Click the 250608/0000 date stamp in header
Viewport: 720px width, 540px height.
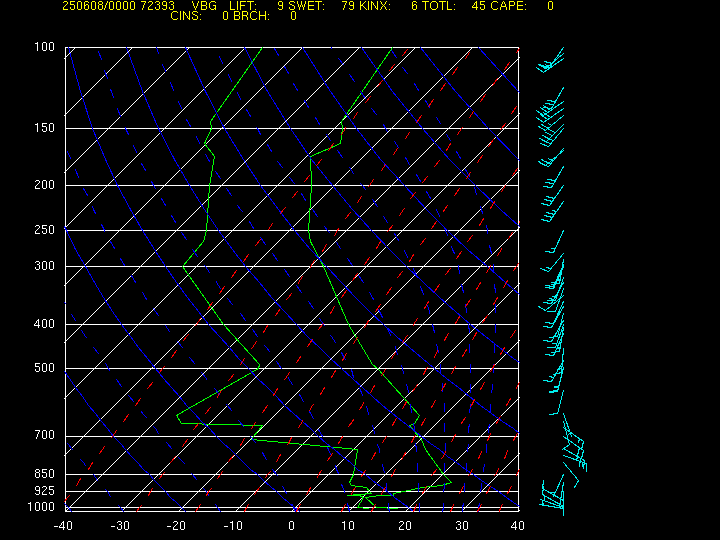pyautogui.click(x=99, y=6)
